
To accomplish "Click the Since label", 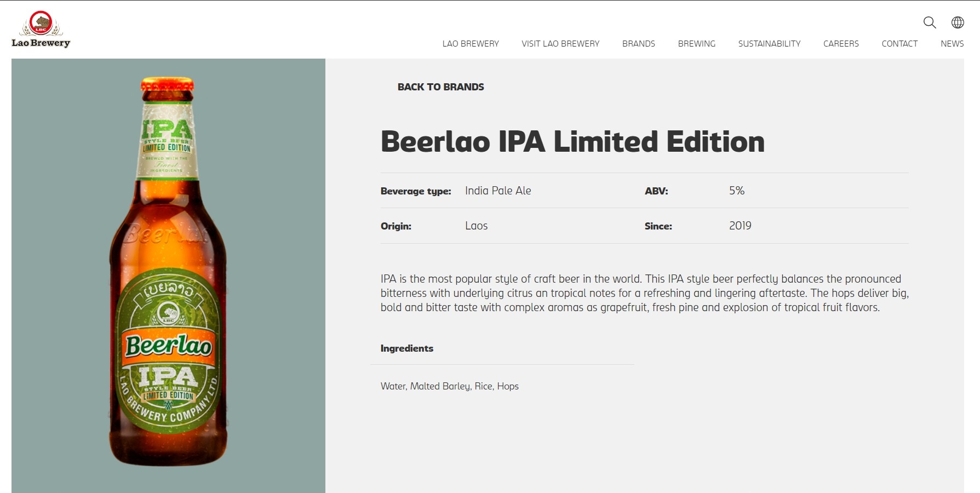I will pos(658,226).
